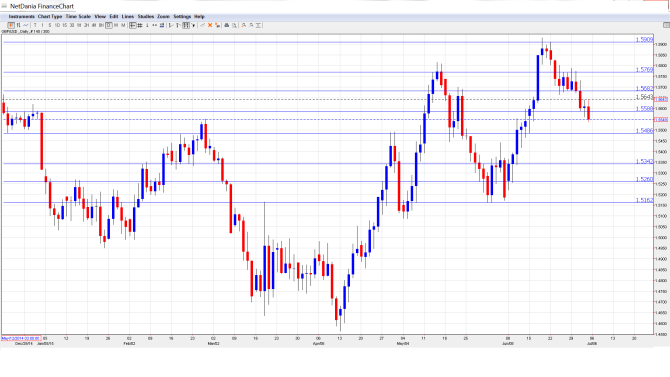
Task: Toggle the crosshair cursor icon
Action: click(x=132, y=25)
